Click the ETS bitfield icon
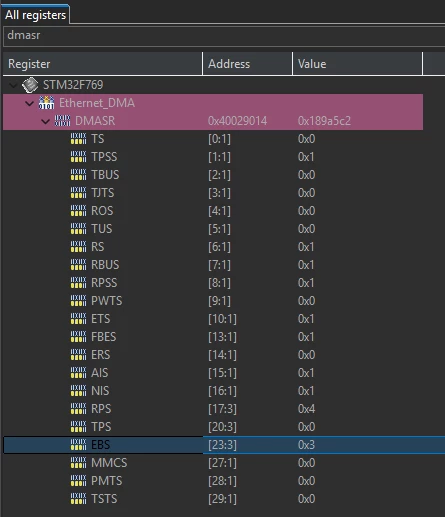 tap(78, 319)
